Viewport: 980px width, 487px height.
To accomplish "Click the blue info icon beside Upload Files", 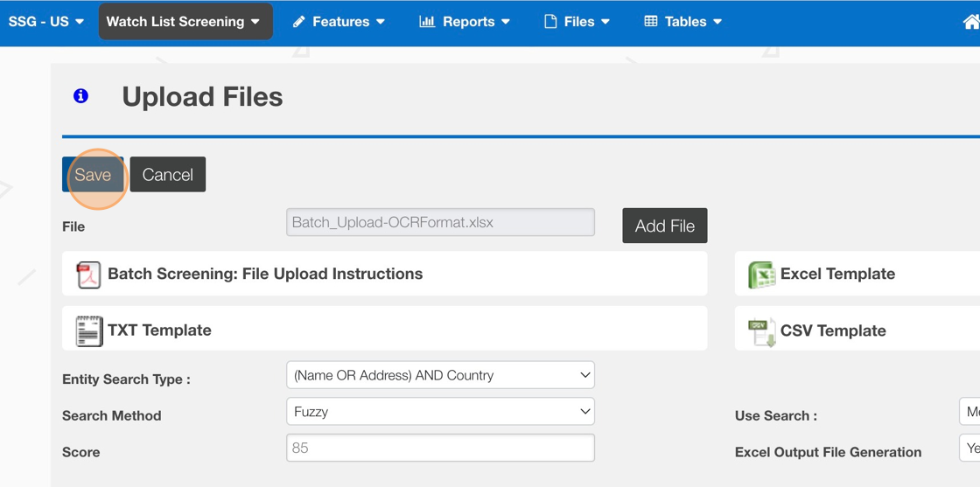I will tap(80, 96).
